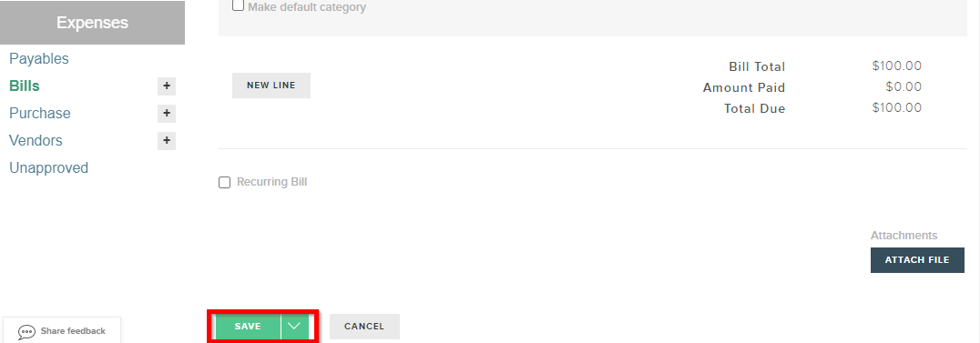Viewport: 980px width, 343px height.
Task: Expand the Save button dropdown arrow
Action: (x=294, y=326)
